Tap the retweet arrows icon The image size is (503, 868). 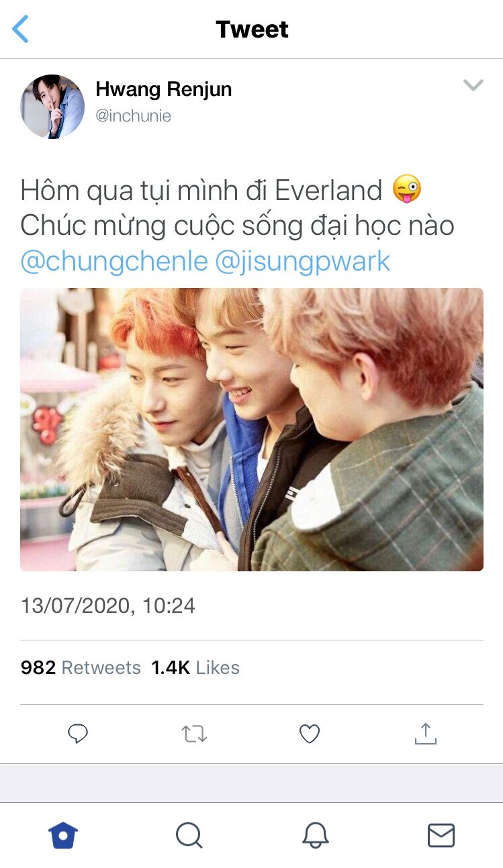pyautogui.click(x=195, y=734)
